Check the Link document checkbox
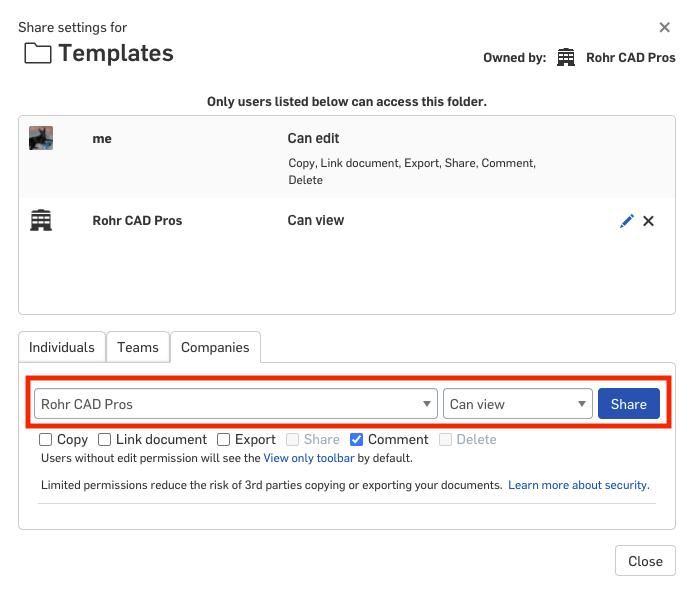691x589 pixels. 105,440
